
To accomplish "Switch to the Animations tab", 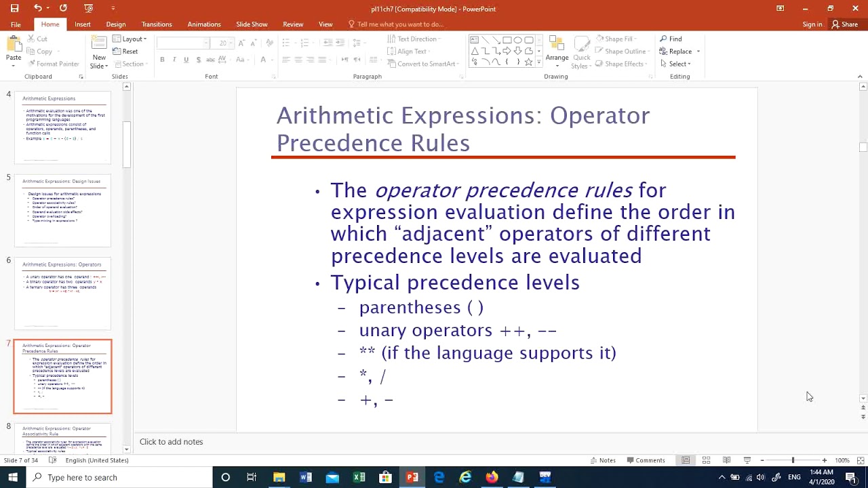I will point(204,24).
